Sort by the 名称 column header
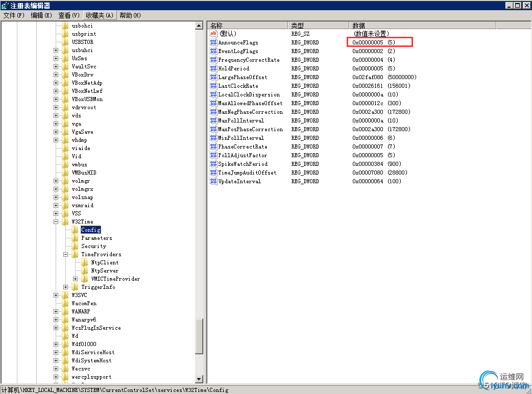This screenshot has width=532, height=394. [x=248, y=26]
